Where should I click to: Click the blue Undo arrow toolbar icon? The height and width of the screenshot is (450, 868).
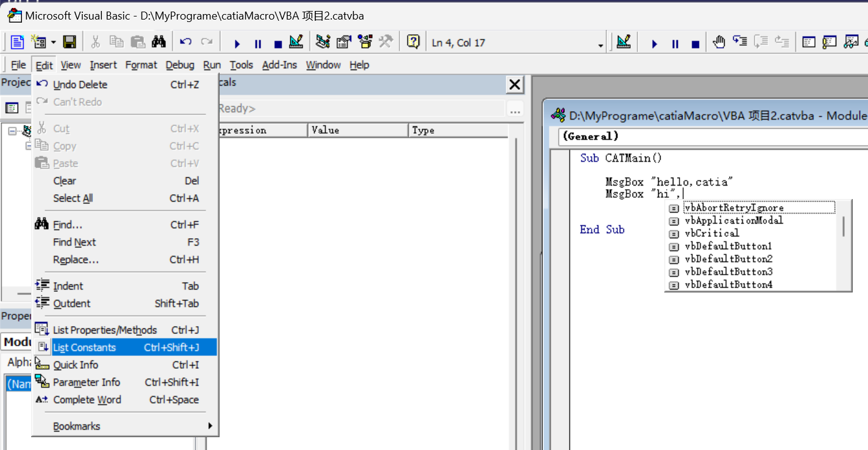tap(186, 42)
